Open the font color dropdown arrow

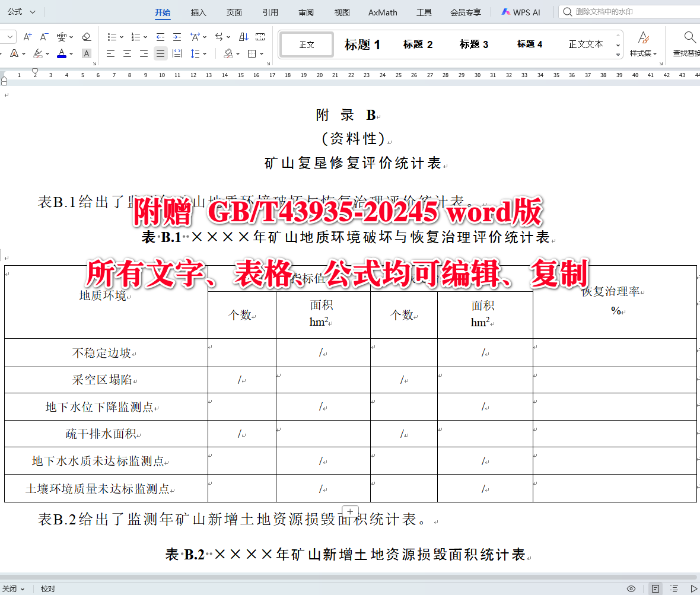(x=70, y=53)
